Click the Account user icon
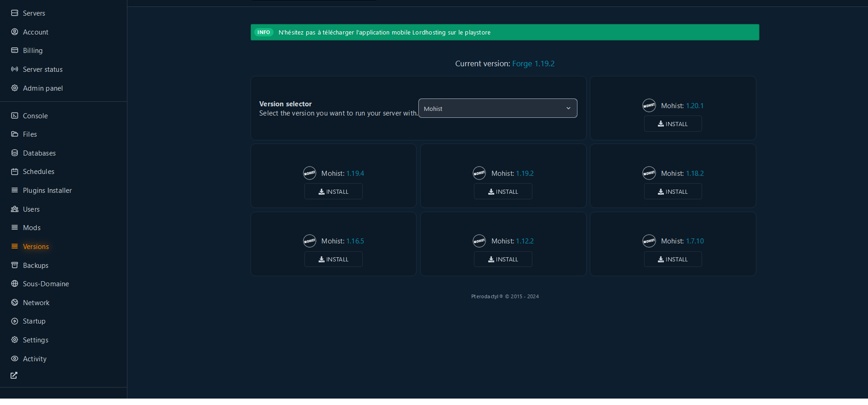The image size is (868, 405). (15, 32)
